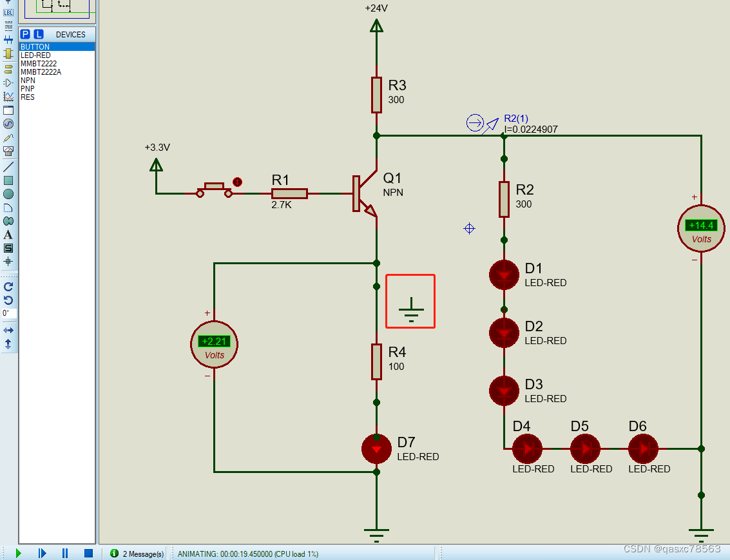Viewport: 730px width, 560px height.
Task: Select resistor R2 on schematic
Action: (x=504, y=199)
